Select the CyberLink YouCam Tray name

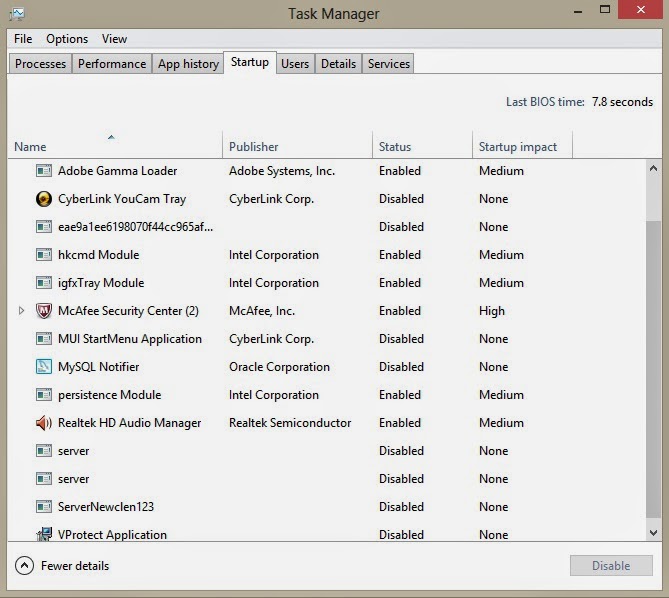(122, 199)
